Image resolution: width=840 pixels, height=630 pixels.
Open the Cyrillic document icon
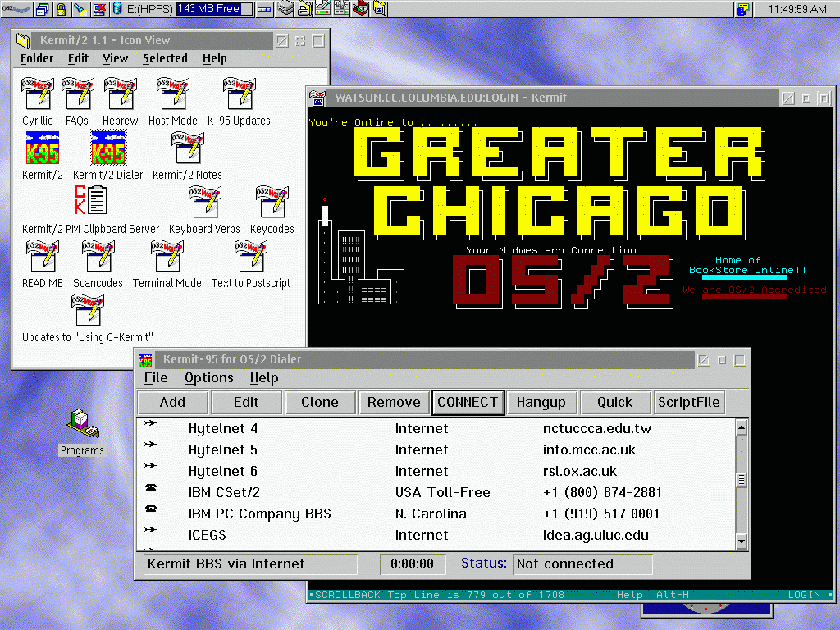tap(38, 95)
